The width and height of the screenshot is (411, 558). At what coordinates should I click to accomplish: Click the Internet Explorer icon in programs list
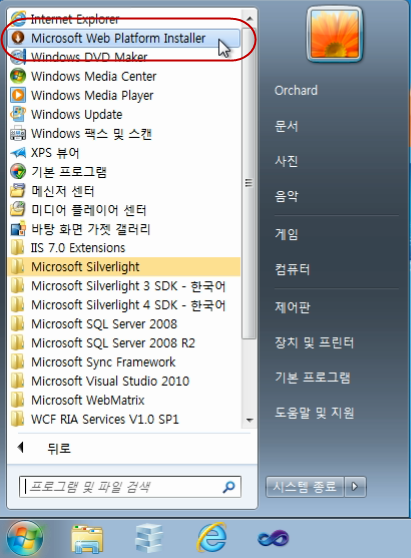click(x=18, y=19)
